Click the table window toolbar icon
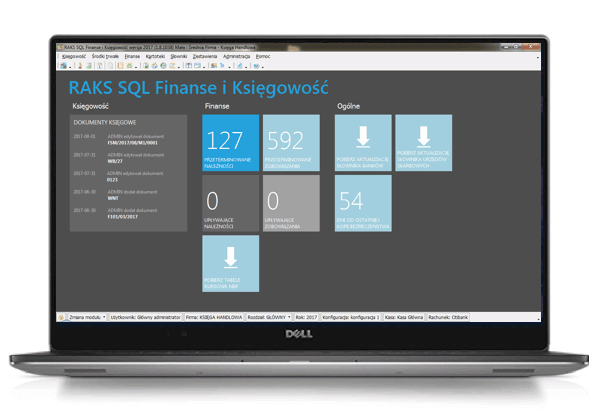596x414 pixels. pos(189,66)
